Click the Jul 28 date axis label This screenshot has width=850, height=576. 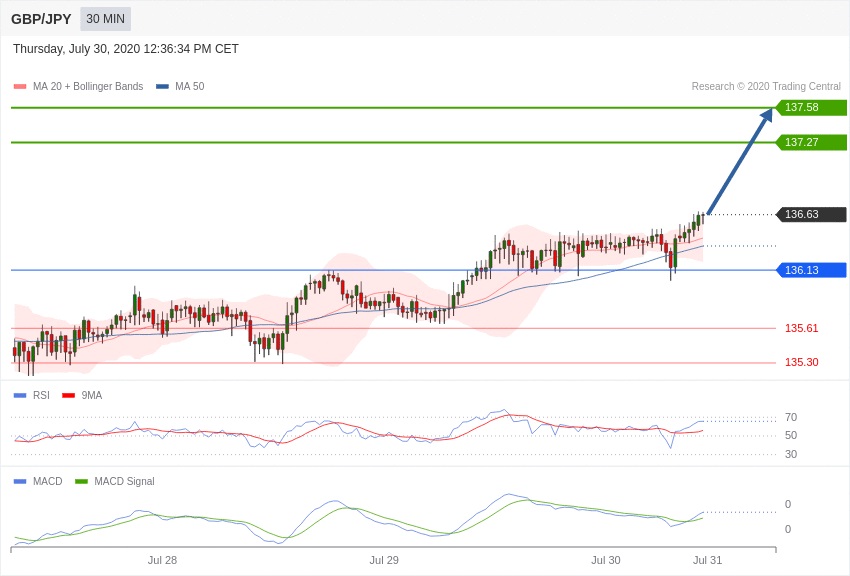click(162, 560)
